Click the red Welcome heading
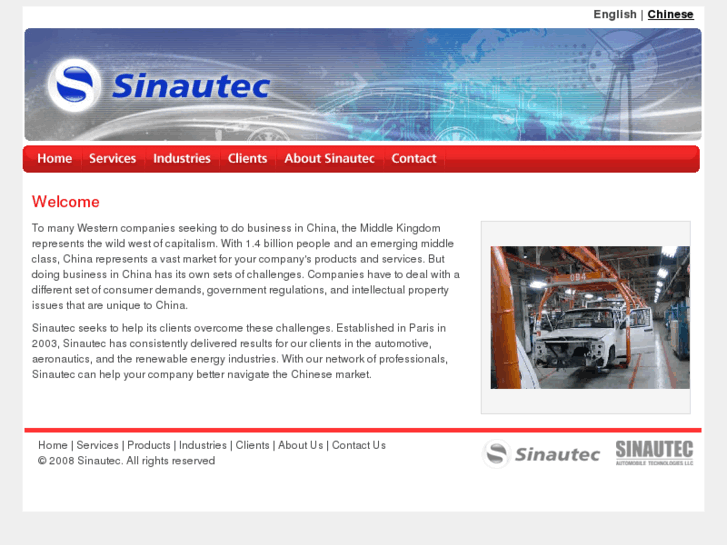727x545 pixels. (65, 202)
